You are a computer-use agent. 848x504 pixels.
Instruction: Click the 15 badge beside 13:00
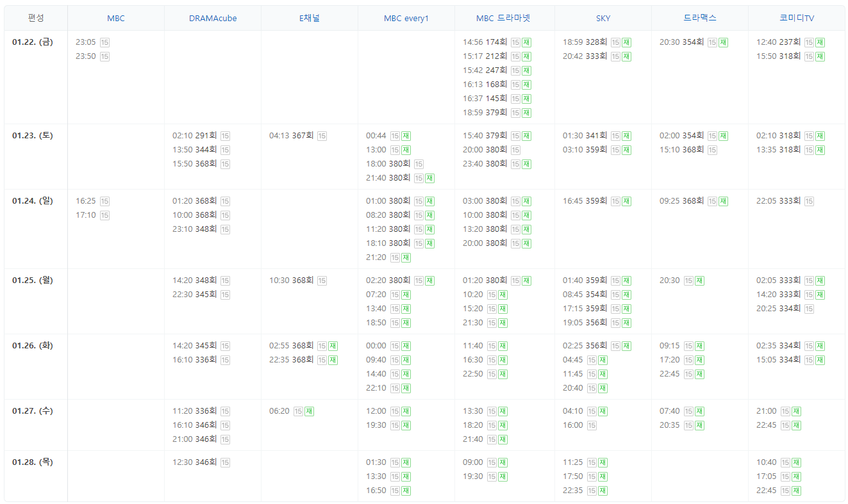point(395,150)
